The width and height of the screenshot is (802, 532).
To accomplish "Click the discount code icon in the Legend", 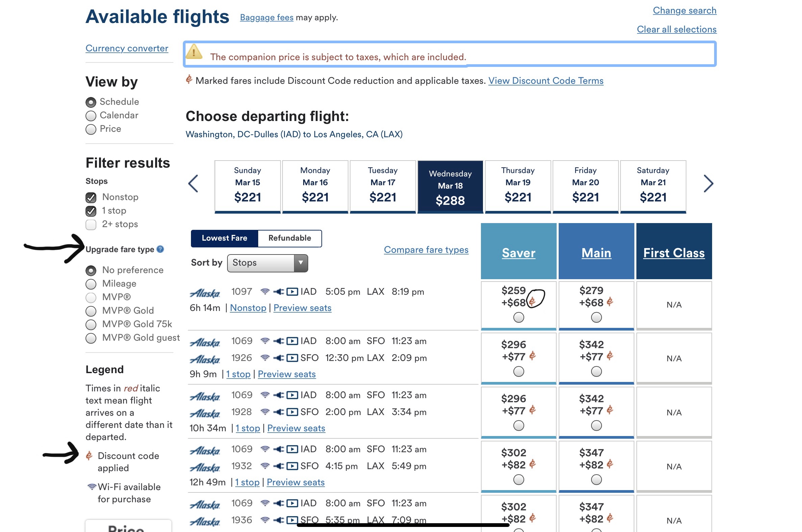I will tap(89, 456).
